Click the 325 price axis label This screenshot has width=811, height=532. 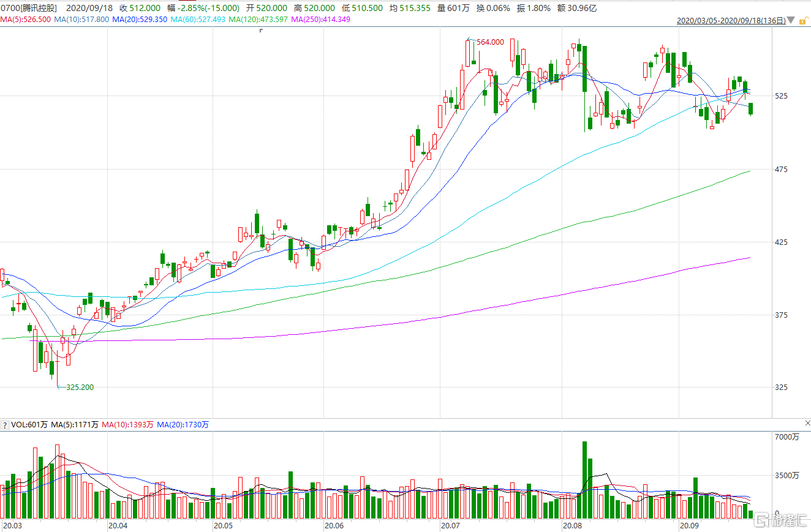tap(781, 388)
